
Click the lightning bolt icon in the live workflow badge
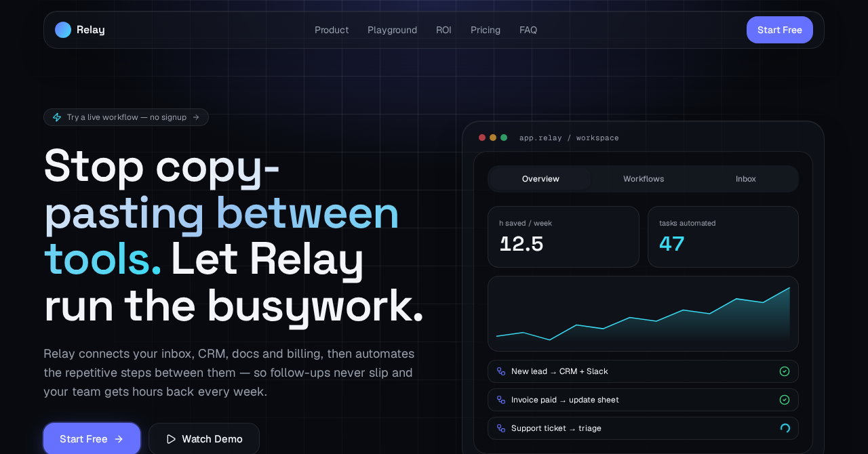[57, 117]
